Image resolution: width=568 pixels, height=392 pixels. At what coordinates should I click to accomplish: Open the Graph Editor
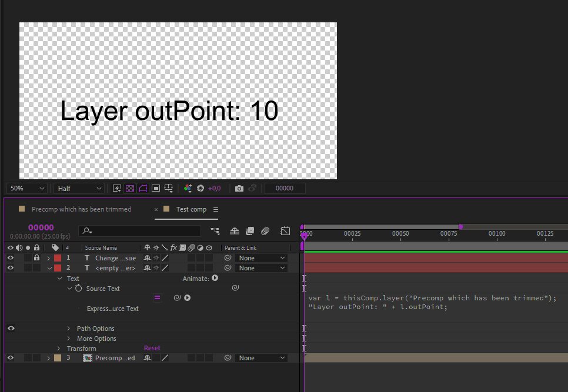tap(285, 230)
